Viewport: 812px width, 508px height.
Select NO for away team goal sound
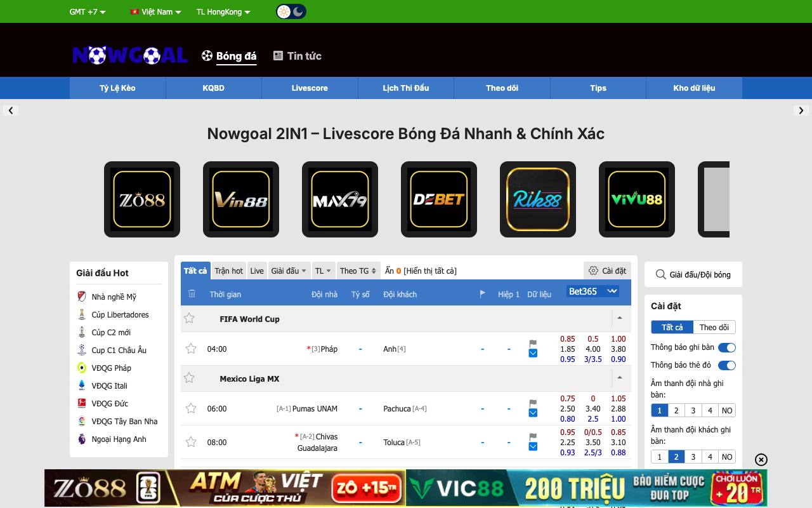[x=727, y=457]
